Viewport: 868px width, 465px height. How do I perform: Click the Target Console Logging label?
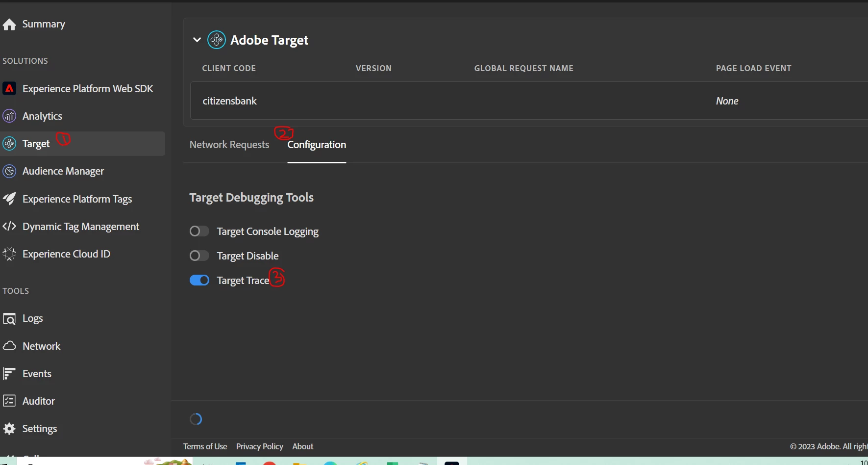pyautogui.click(x=268, y=232)
